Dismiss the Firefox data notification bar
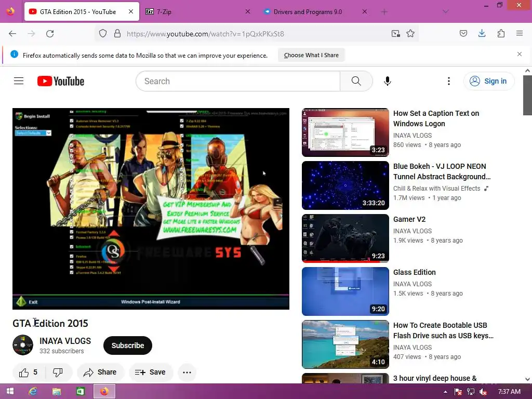Image resolution: width=532 pixels, height=399 pixels. [x=520, y=54]
